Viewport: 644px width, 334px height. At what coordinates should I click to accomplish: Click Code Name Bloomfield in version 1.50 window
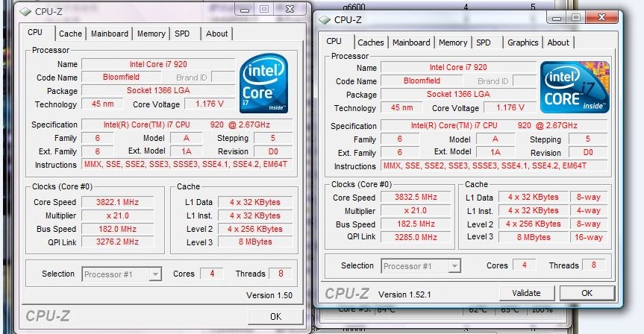click(121, 77)
